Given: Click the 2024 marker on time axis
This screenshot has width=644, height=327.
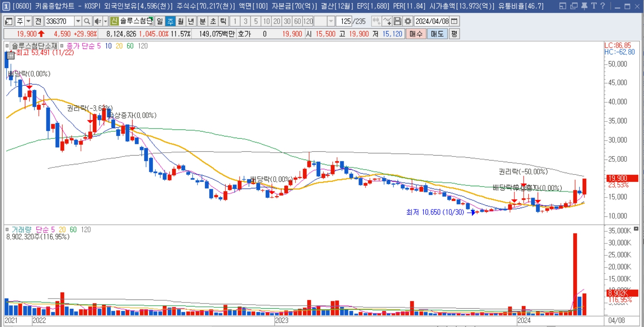Looking at the screenshot, I should click(x=524, y=321).
